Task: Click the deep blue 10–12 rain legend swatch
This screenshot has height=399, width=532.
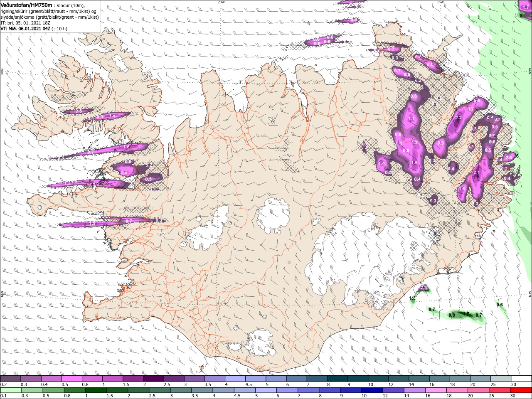Action: point(372,390)
